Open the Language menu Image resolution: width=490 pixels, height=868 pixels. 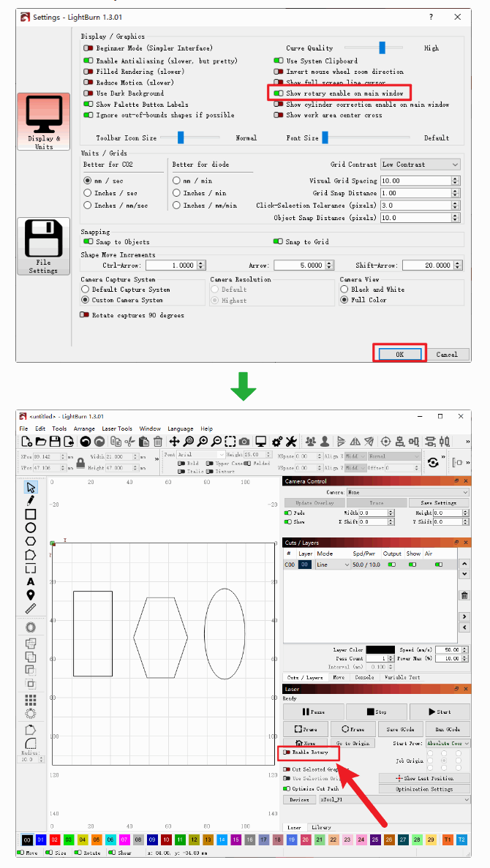coord(181,429)
